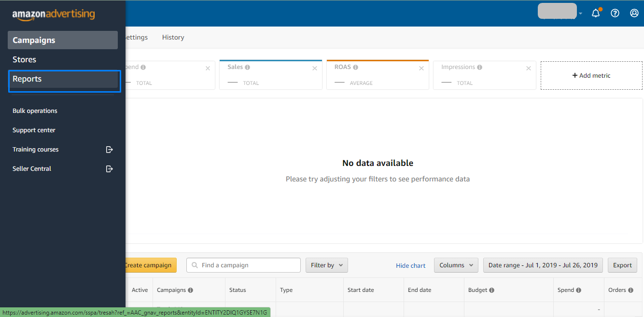This screenshot has width=644, height=317.
Task: Show info tooltip for ROAS metric
Action: pyautogui.click(x=355, y=68)
